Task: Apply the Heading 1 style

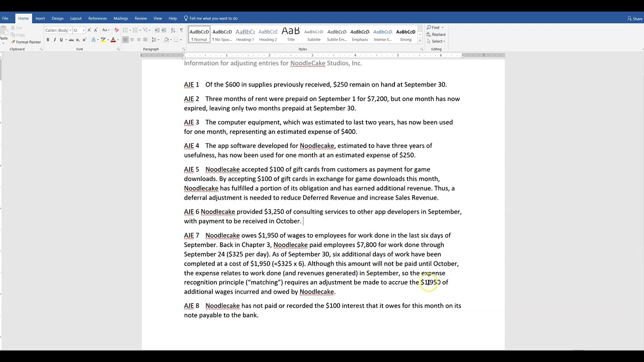Action: pyautogui.click(x=245, y=34)
